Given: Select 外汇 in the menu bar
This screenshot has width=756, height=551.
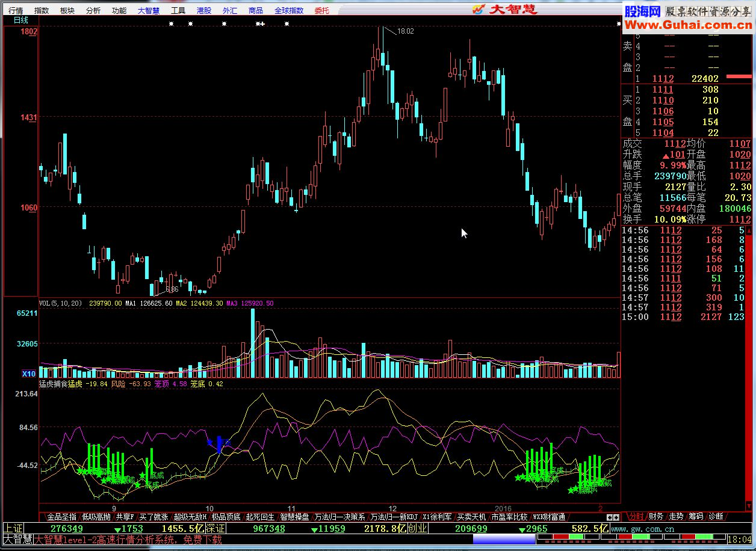Looking at the screenshot, I should pos(230,10).
